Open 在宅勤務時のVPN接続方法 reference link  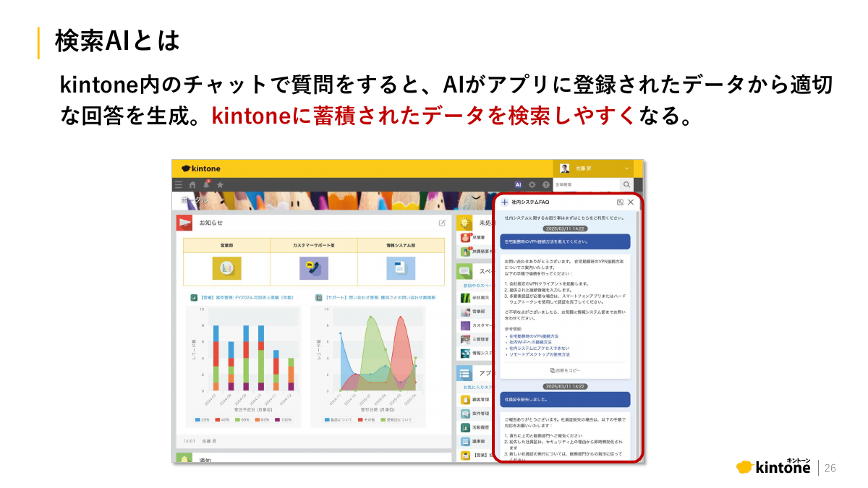pos(534,336)
